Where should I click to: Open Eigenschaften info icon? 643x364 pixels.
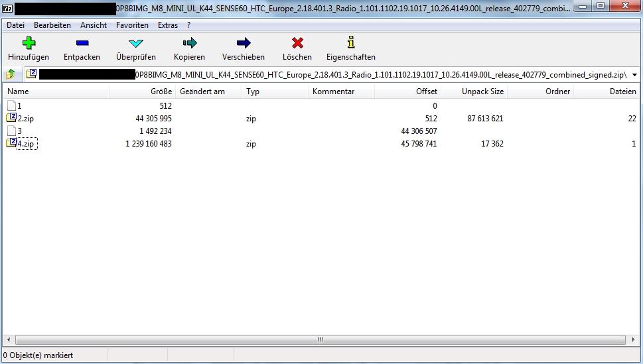351,43
